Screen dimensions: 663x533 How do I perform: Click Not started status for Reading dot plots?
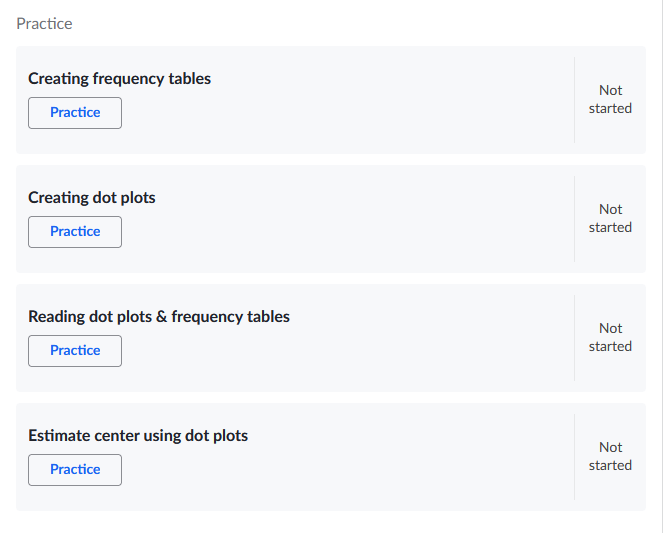pyautogui.click(x=610, y=337)
